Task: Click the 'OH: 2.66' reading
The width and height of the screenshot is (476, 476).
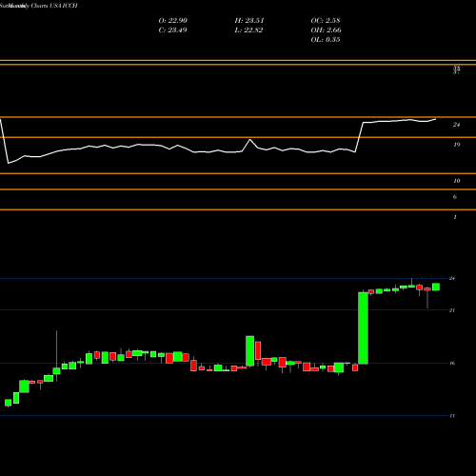Action: pyautogui.click(x=326, y=30)
